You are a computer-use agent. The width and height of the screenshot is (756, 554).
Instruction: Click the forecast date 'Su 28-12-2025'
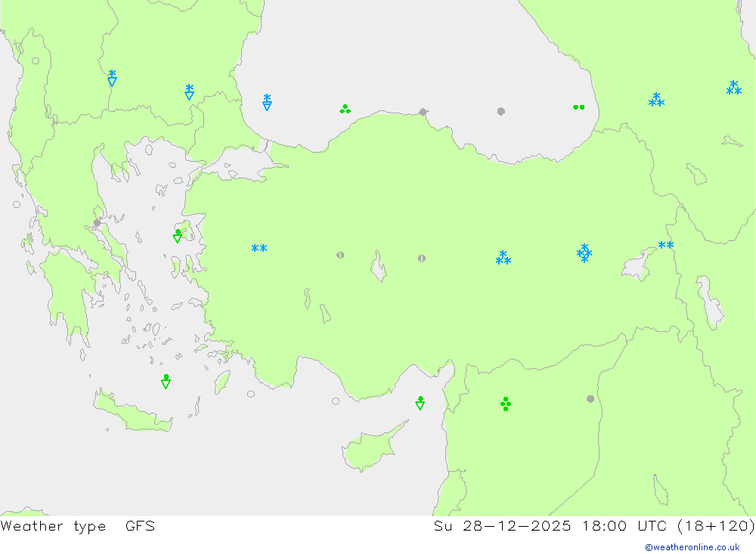503,526
